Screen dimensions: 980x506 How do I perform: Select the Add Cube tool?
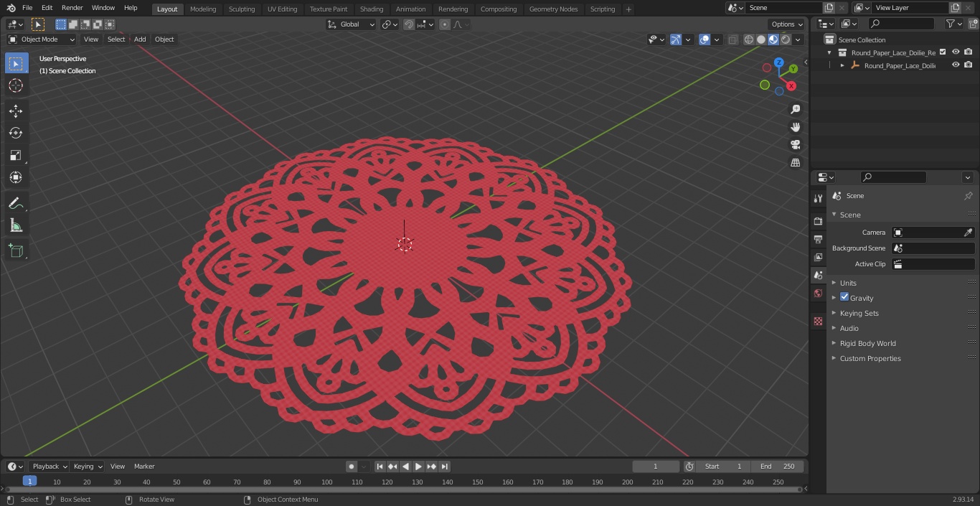point(16,250)
